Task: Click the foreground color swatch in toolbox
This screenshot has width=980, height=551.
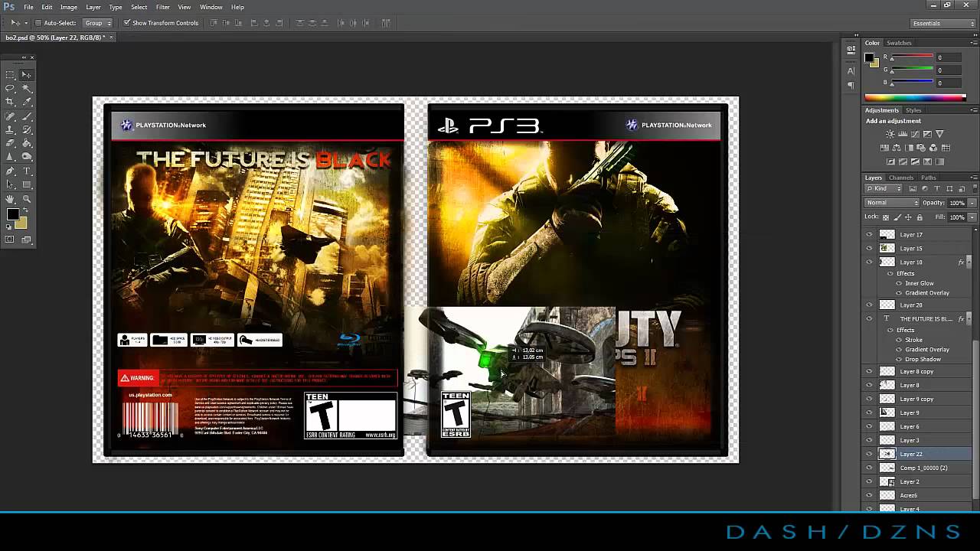Action: pos(12,215)
